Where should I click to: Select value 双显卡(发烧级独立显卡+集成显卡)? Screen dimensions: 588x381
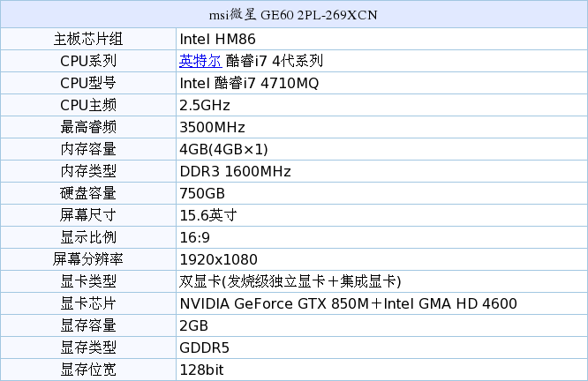tap(290, 281)
